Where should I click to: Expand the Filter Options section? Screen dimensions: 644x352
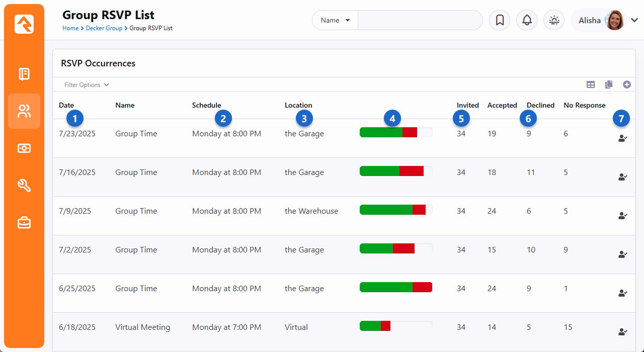[87, 85]
